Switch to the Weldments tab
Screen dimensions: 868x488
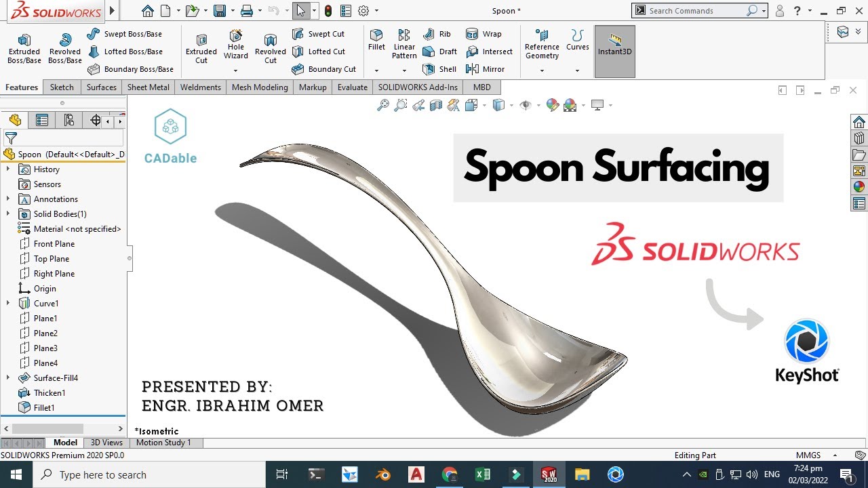(x=201, y=87)
